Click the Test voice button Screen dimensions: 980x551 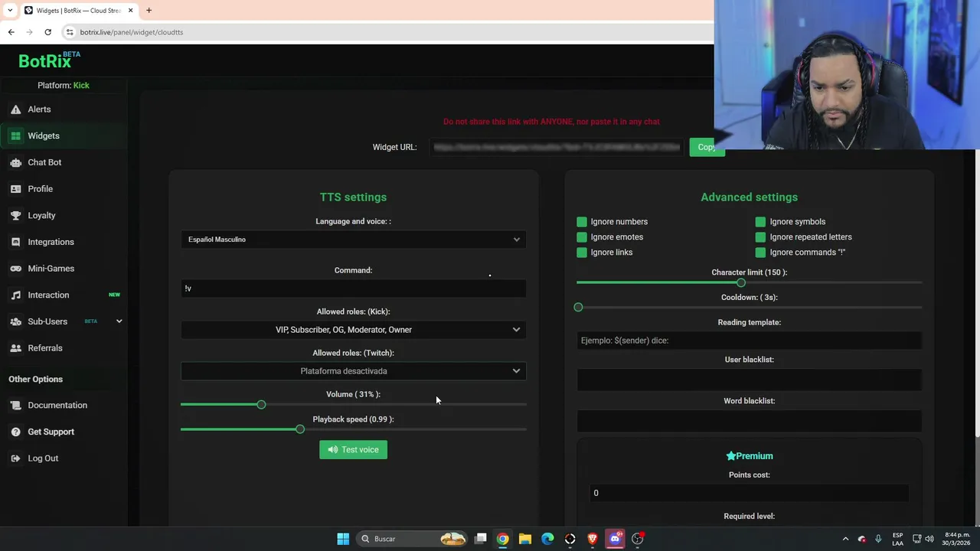click(353, 450)
